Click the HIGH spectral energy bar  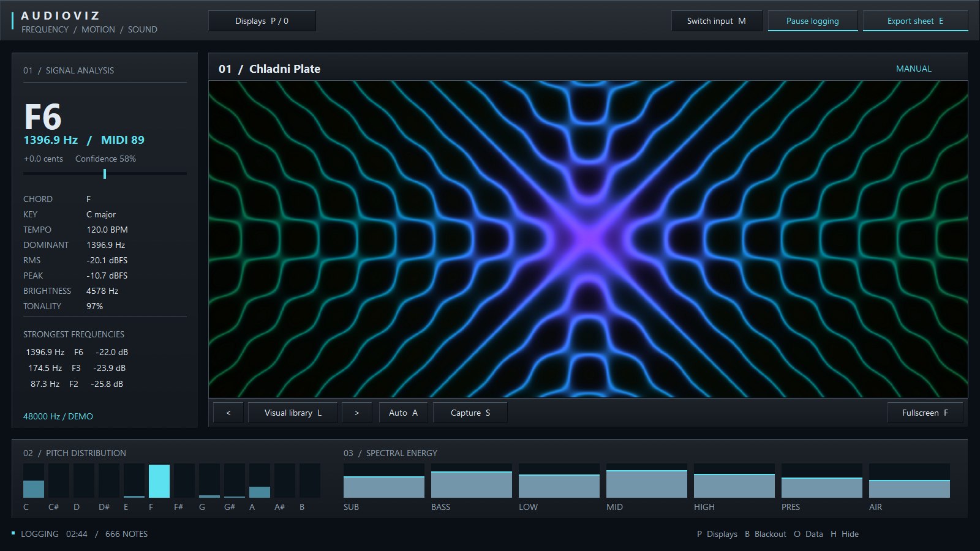pos(734,481)
